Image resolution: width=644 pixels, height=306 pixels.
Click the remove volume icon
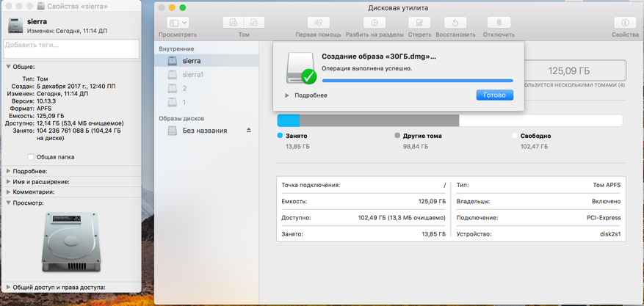pos(254,23)
